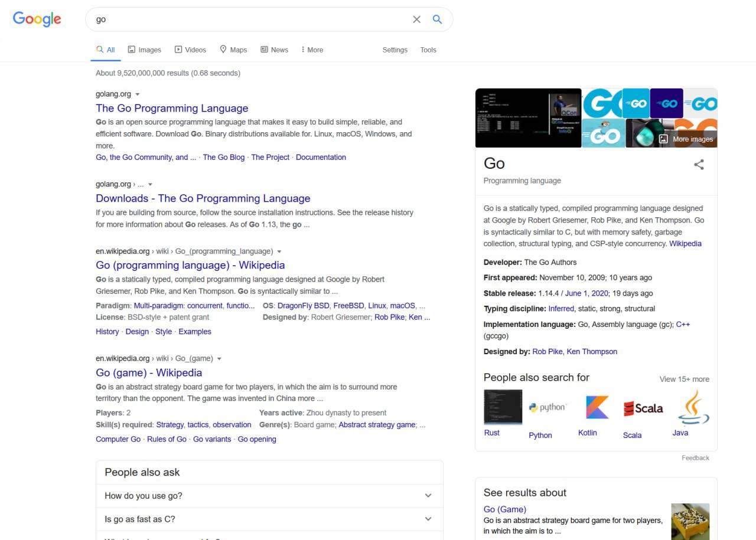Click the Feedback link below knowledge panel
Image resolution: width=756 pixels, height=540 pixels.
click(695, 458)
